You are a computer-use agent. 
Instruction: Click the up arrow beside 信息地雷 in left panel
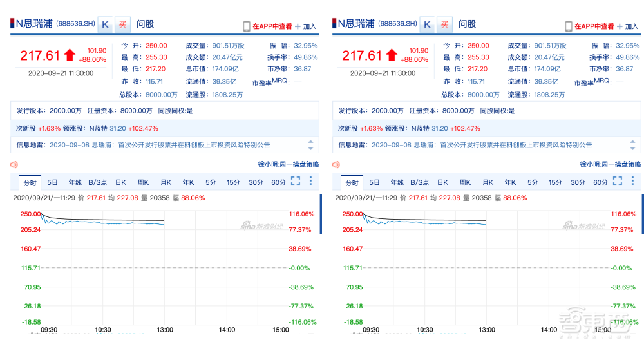310,142
